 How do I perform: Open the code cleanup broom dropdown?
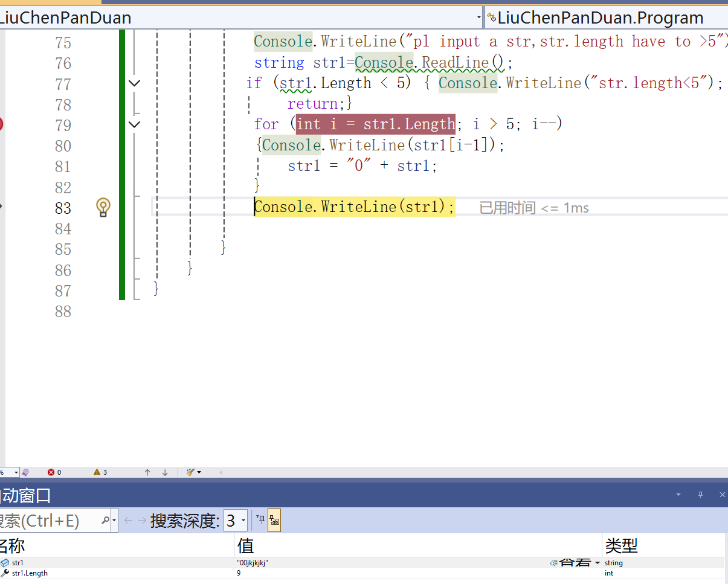coord(194,472)
